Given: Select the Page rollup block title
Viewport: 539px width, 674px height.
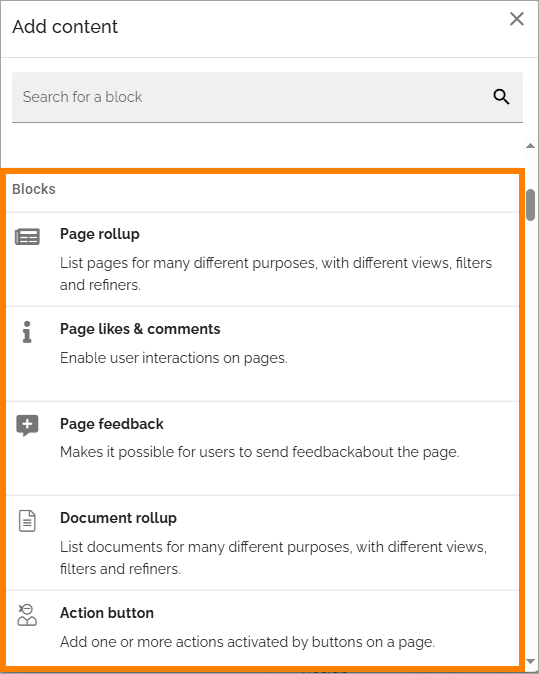Looking at the screenshot, I should click(x=100, y=234).
